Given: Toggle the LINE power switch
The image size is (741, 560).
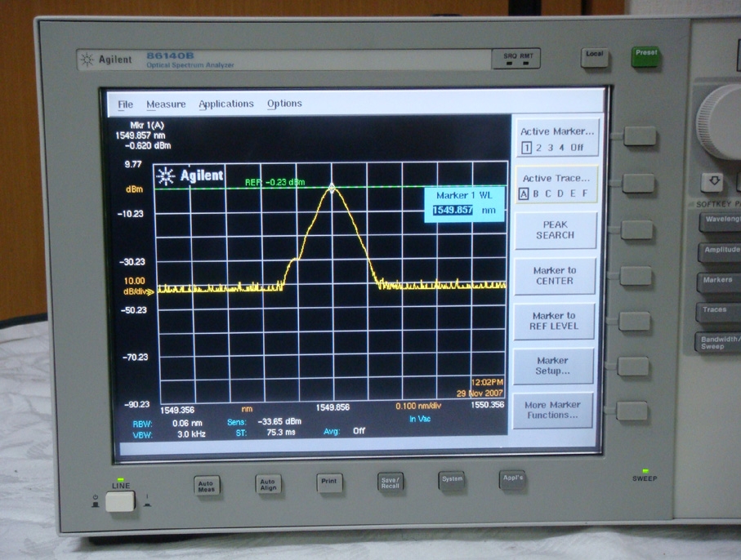Looking at the screenshot, I should click(x=120, y=501).
